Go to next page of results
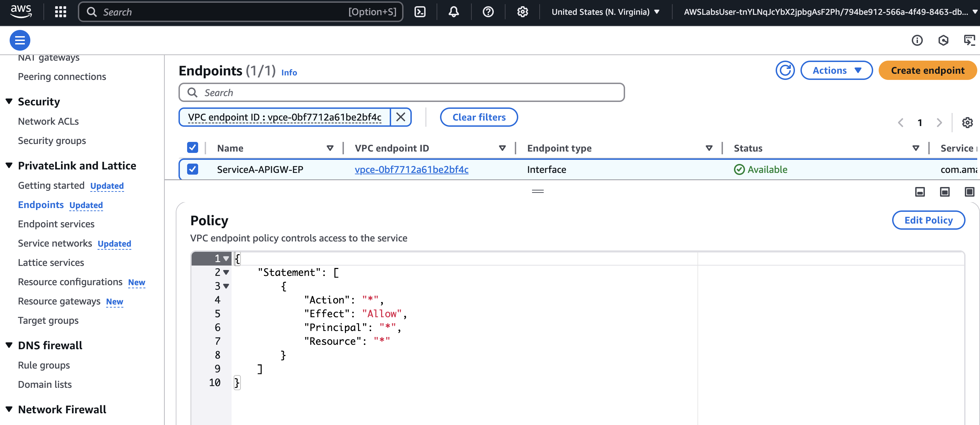 (x=939, y=122)
